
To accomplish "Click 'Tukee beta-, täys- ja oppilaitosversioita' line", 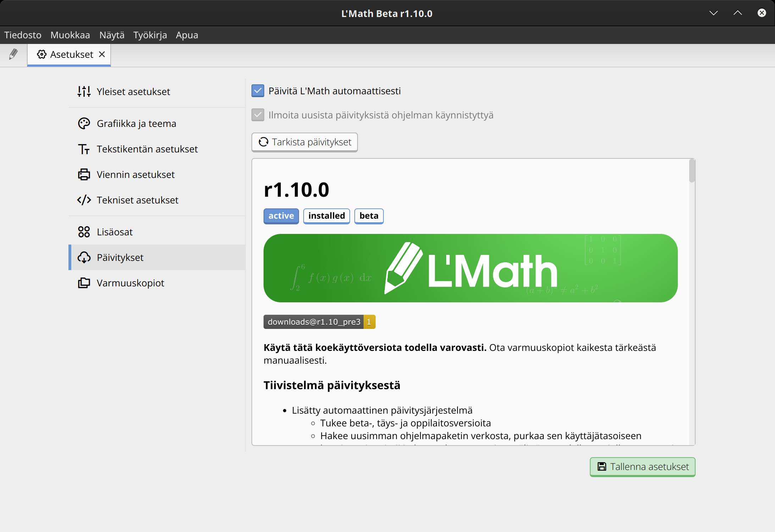I will point(405,423).
